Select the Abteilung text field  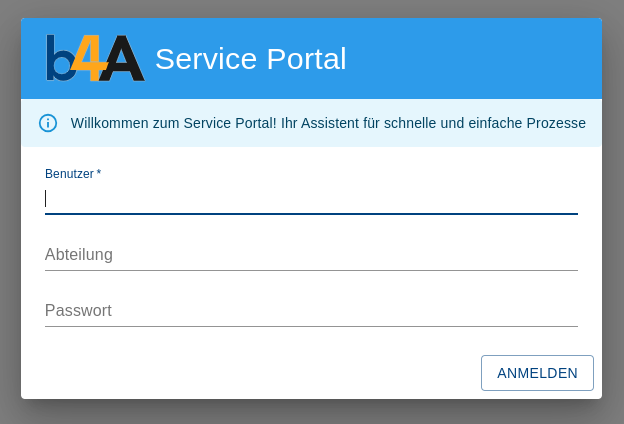pyautogui.click(x=311, y=255)
